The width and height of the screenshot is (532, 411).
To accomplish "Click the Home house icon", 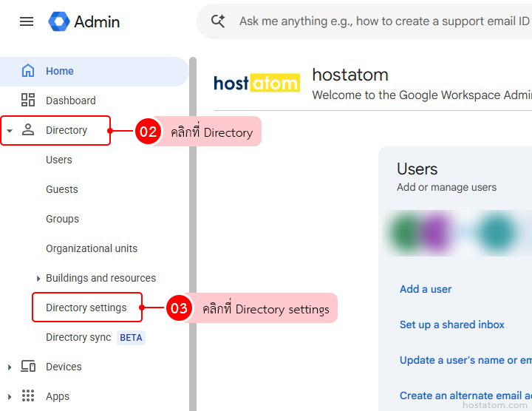I will click(28, 70).
